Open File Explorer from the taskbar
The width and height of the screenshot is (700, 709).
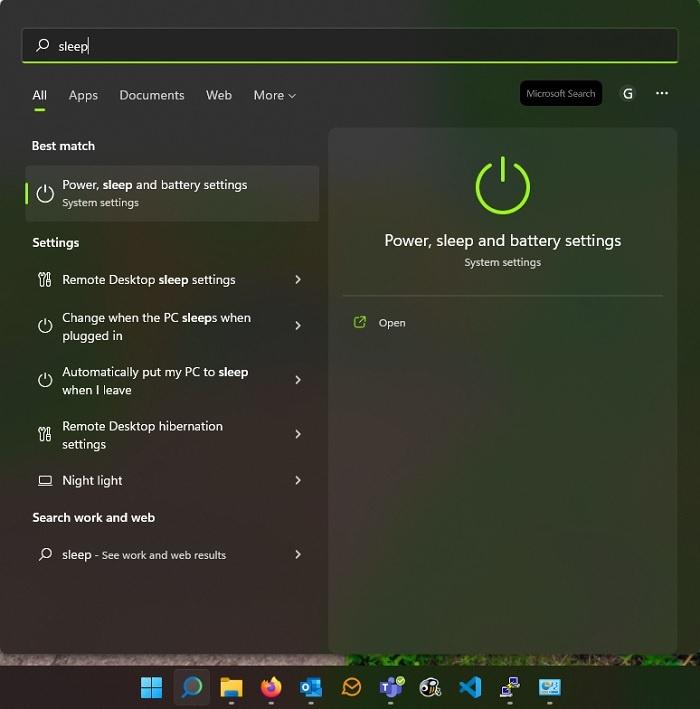231,687
